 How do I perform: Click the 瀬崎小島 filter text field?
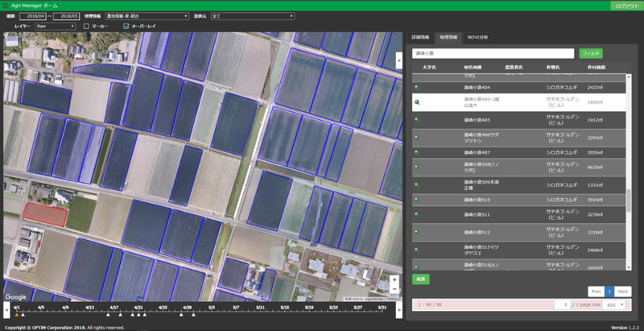[493, 53]
